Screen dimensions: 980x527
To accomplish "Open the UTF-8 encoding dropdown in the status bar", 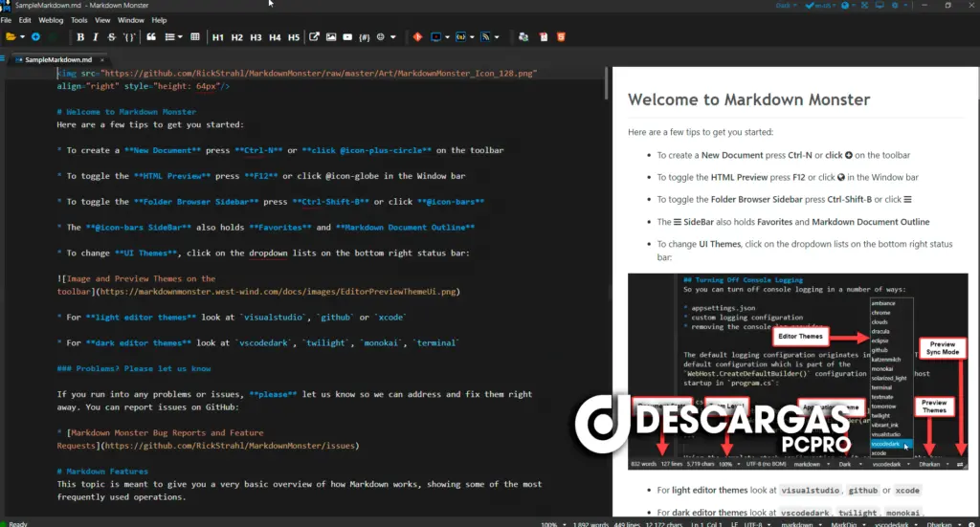I will (756, 524).
